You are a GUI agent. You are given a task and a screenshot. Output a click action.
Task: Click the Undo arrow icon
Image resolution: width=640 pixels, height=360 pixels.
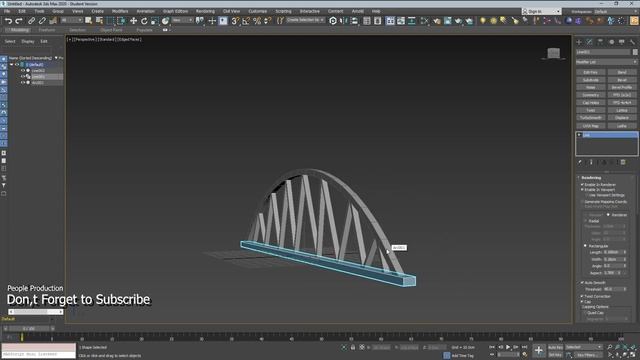[8, 21]
